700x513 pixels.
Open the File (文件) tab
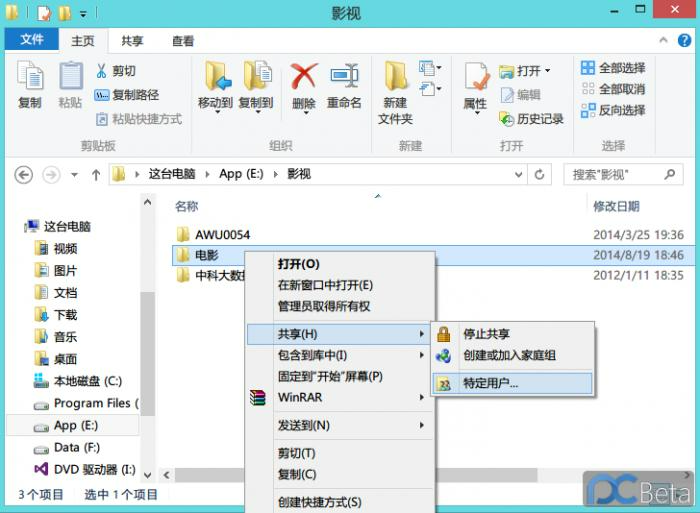tap(32, 39)
